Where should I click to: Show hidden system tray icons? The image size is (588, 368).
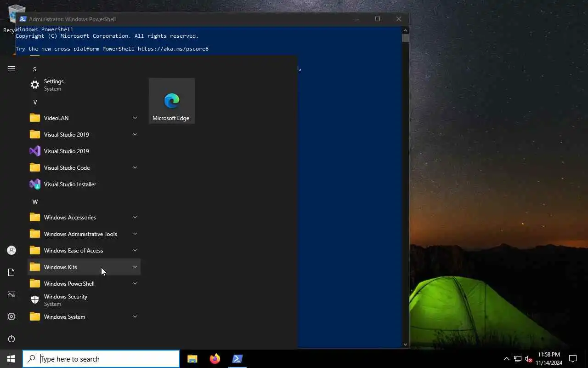click(506, 359)
